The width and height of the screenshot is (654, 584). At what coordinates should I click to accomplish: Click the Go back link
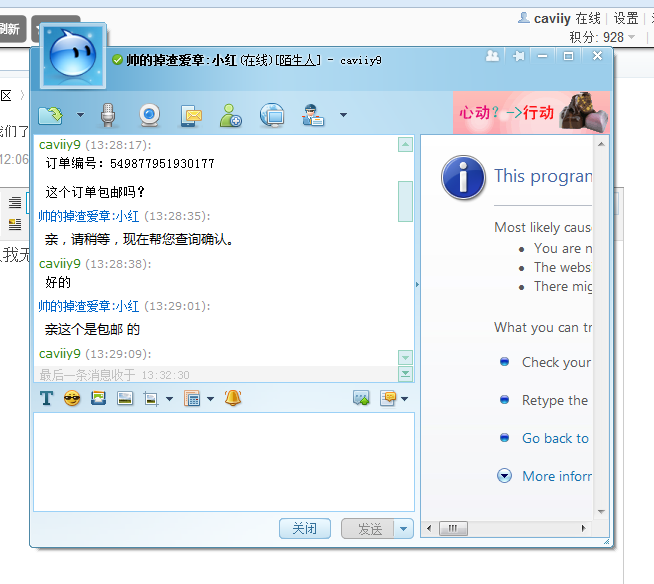(555, 438)
